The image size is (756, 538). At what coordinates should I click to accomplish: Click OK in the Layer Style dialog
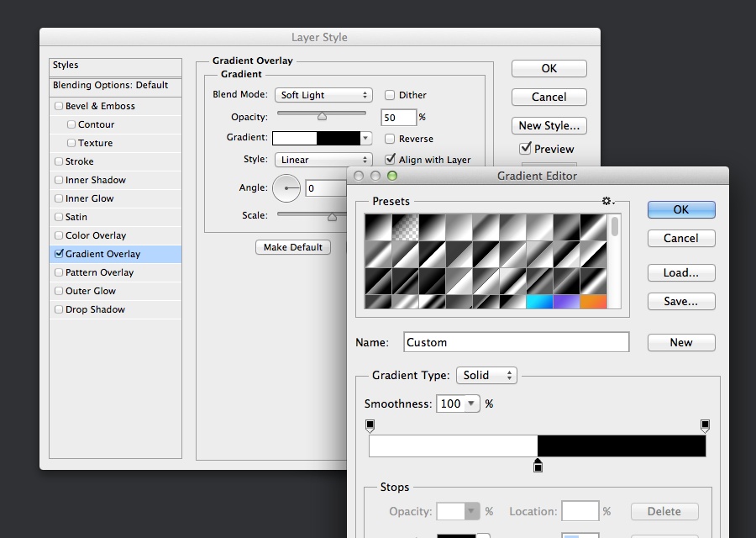point(549,69)
